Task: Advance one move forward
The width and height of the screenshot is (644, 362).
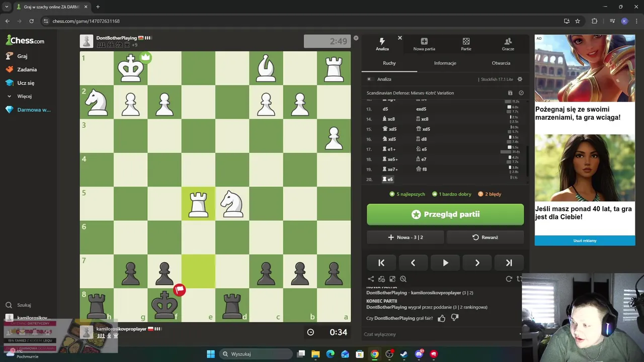Action: coord(477,262)
